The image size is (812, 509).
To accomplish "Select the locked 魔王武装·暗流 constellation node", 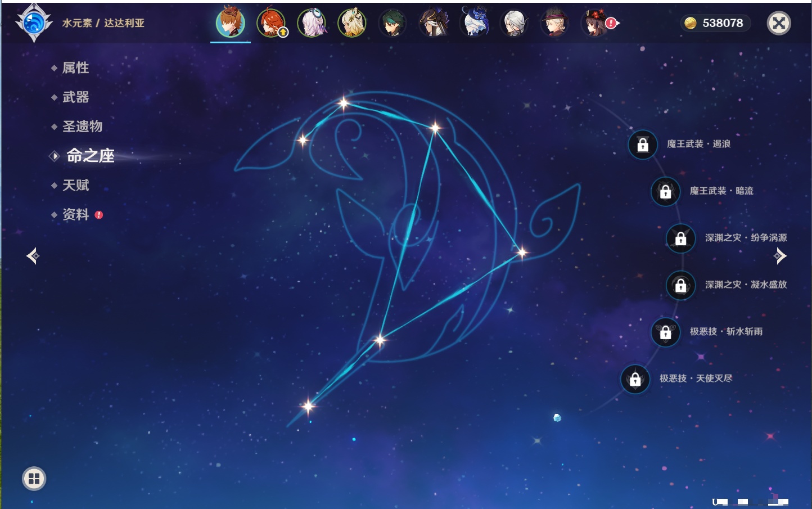I will point(665,192).
